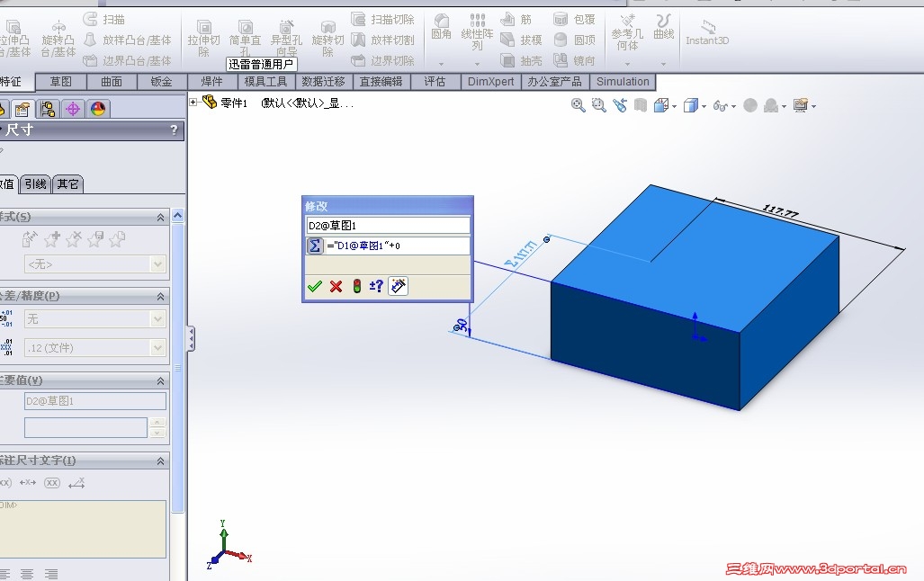Click the 拉伸切除 extruded cut tool
The width and height of the screenshot is (924, 581).
click(204, 39)
